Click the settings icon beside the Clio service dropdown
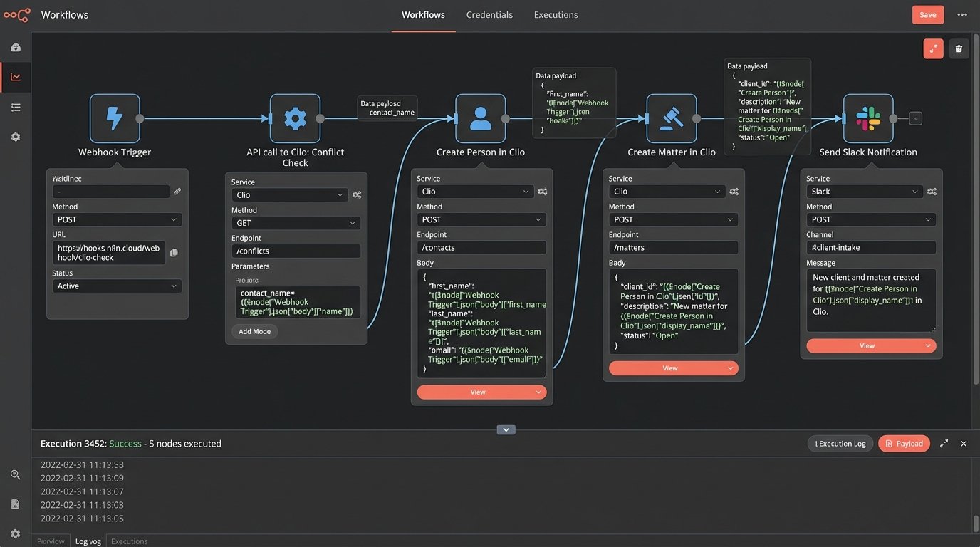The width and height of the screenshot is (980, 547). (356, 194)
